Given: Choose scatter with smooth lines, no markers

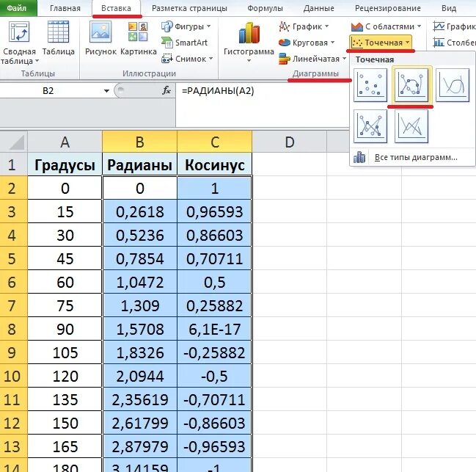Looking at the screenshot, I should (x=453, y=84).
